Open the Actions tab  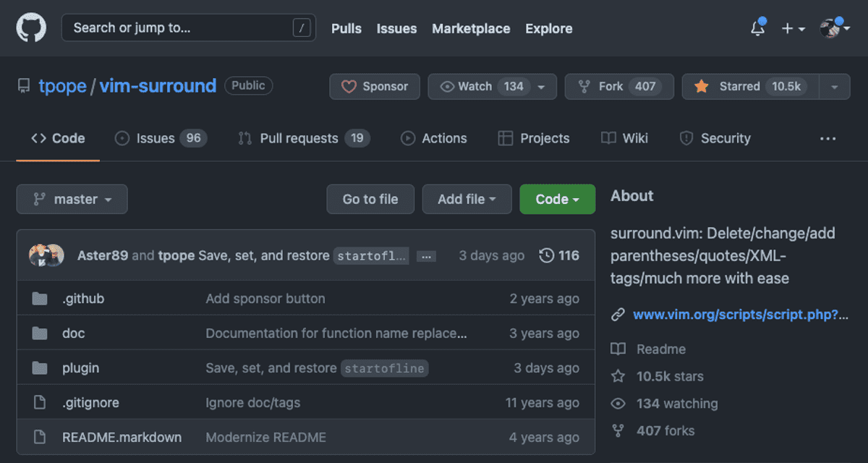tap(434, 138)
